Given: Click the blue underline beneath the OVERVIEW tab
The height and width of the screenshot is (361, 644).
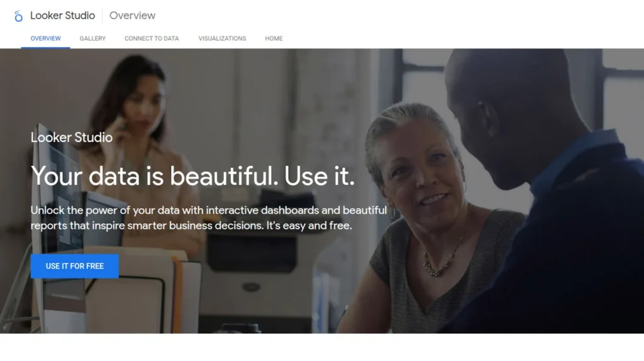Looking at the screenshot, I should pos(45,47).
